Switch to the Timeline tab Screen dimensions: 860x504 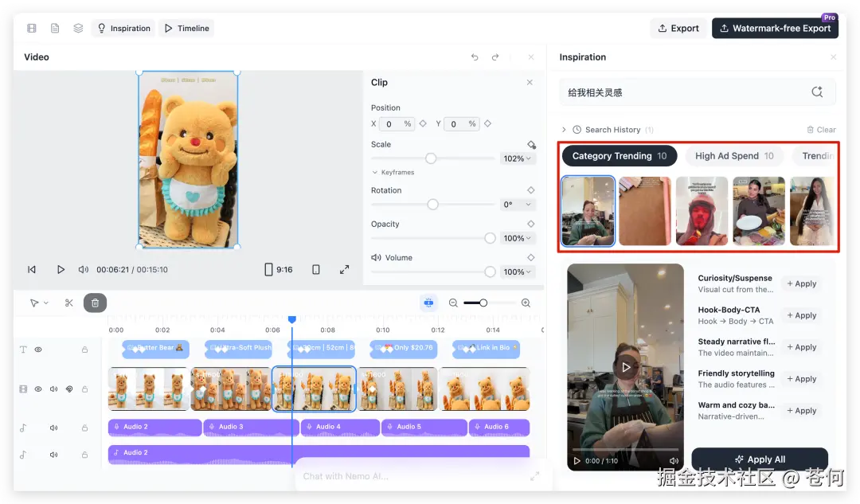(x=187, y=28)
